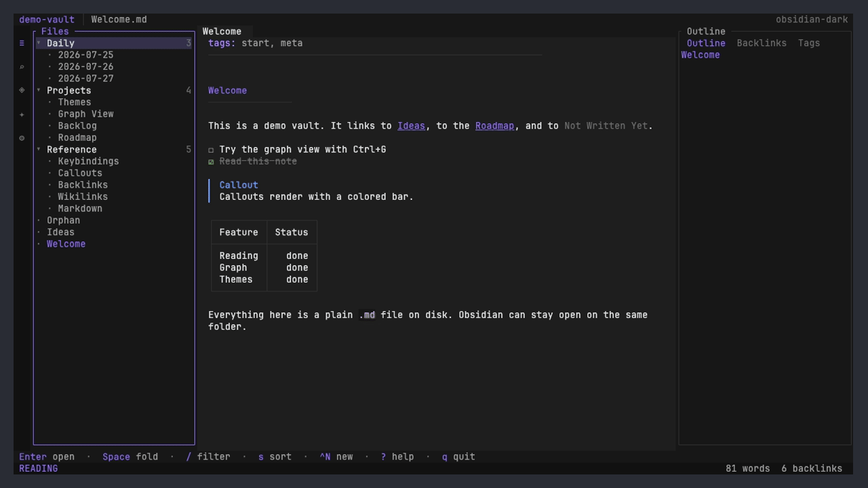868x488 pixels.
Task: Click the 'q quit' footer hint
Action: click(x=458, y=457)
